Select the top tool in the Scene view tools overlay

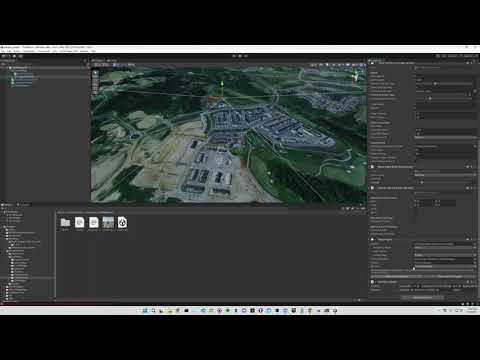click(95, 72)
